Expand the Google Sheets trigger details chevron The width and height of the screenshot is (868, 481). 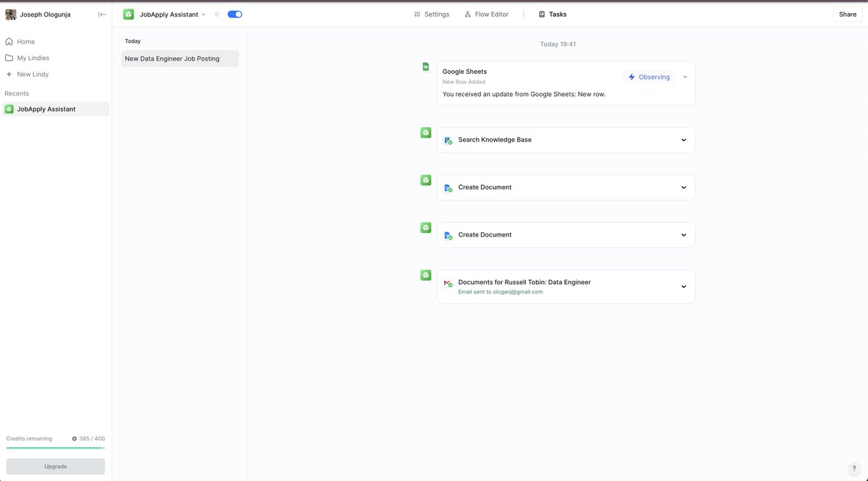point(685,77)
